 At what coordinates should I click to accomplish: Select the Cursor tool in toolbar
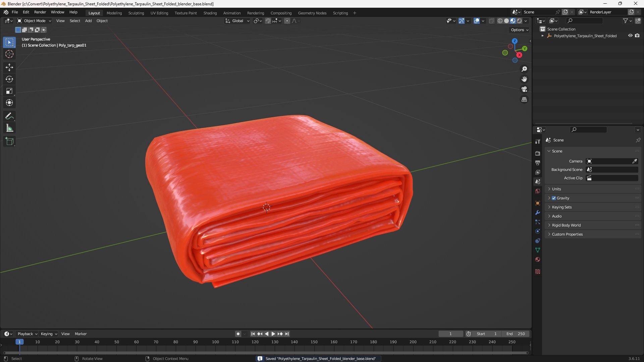coord(9,54)
